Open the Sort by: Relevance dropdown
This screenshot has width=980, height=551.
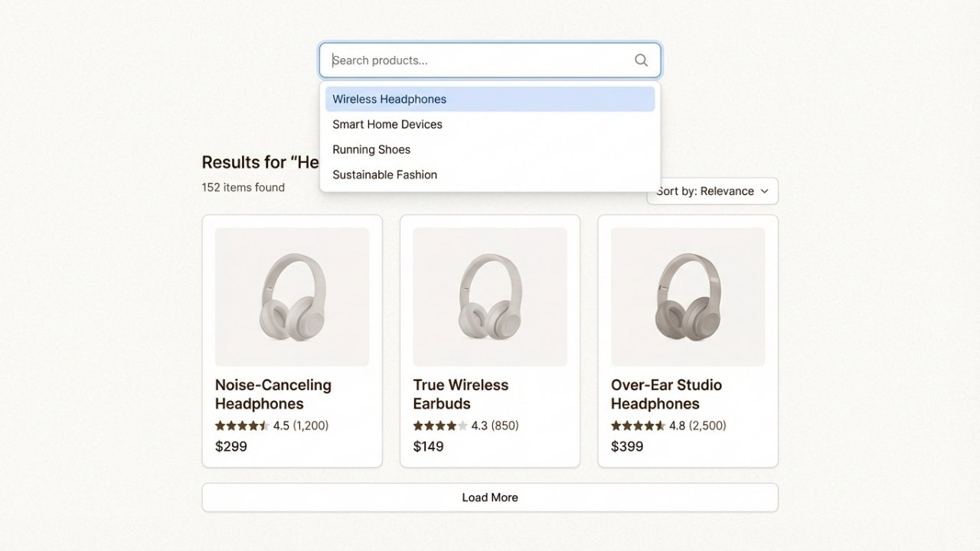[712, 191]
